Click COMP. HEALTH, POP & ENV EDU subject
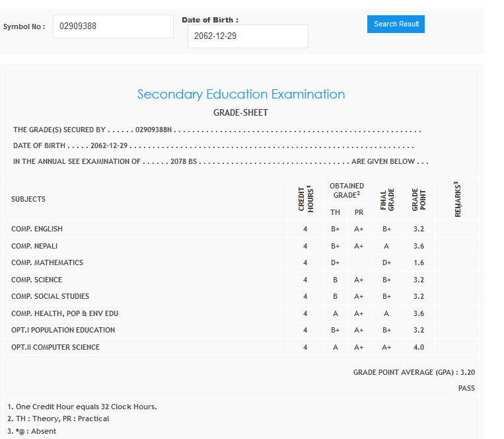 pyautogui.click(x=65, y=313)
